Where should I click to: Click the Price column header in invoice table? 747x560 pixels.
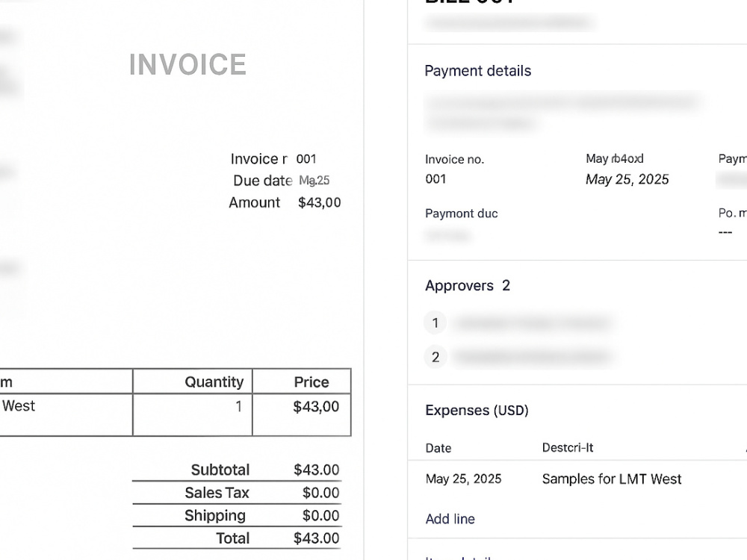point(311,382)
